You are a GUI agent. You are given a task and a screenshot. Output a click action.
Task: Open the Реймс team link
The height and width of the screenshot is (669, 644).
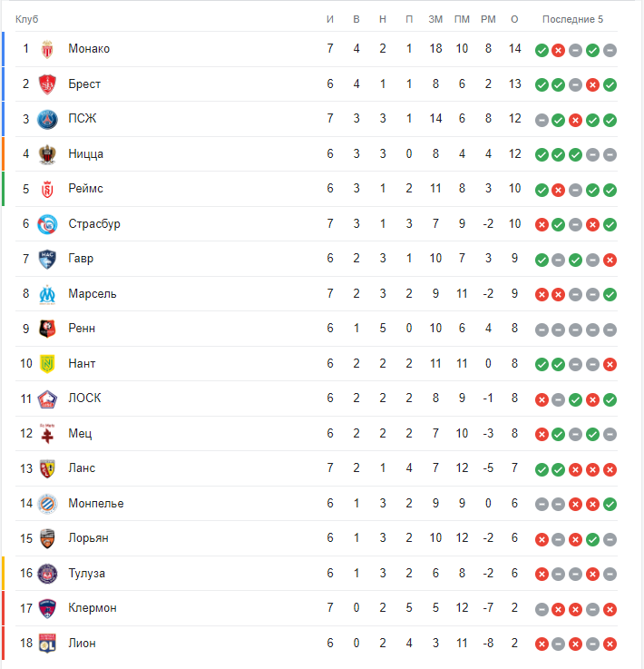(85, 189)
